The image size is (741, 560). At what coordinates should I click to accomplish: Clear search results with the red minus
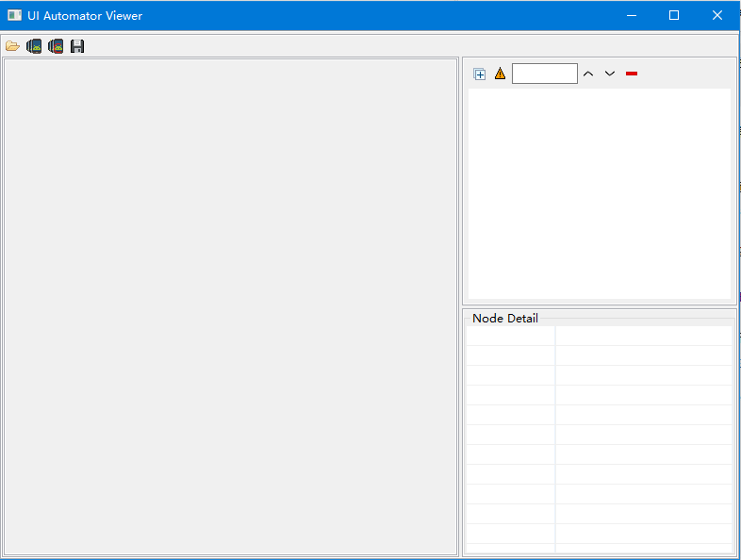tap(632, 74)
